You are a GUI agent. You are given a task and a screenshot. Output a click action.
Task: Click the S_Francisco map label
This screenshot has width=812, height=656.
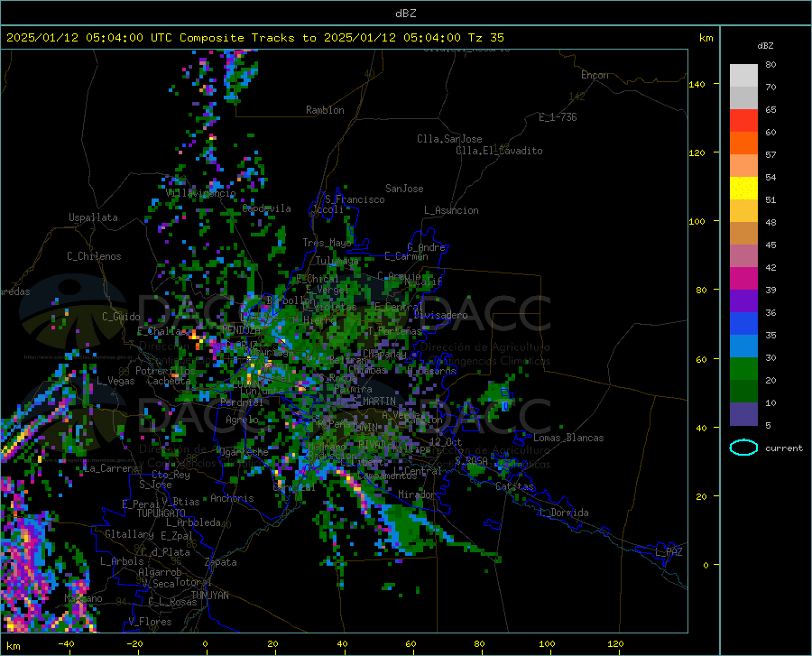point(355,199)
